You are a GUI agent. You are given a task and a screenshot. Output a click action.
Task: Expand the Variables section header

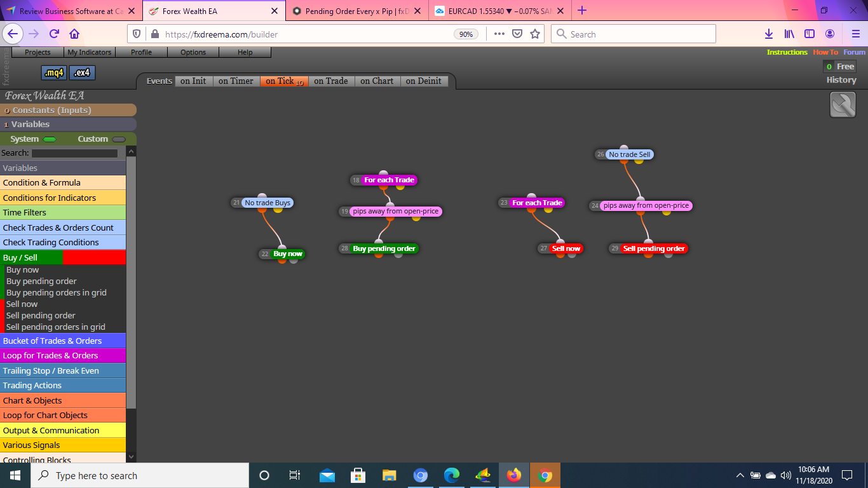[x=68, y=125]
